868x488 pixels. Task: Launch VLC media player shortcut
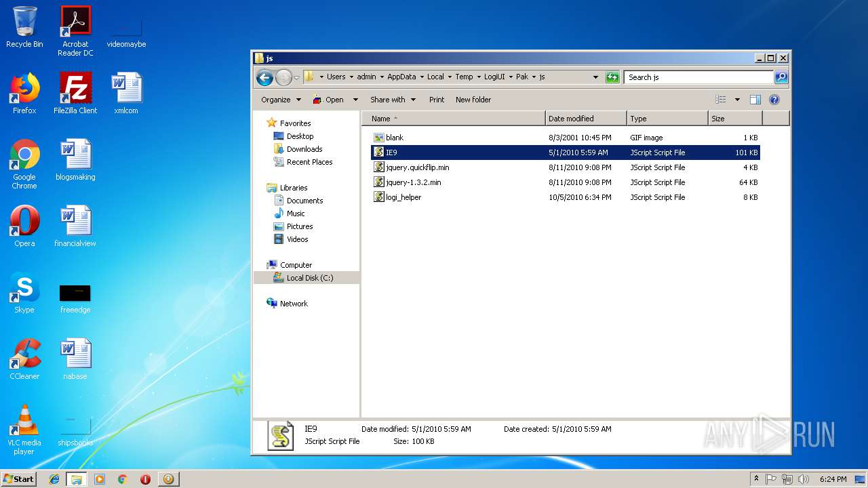point(24,429)
